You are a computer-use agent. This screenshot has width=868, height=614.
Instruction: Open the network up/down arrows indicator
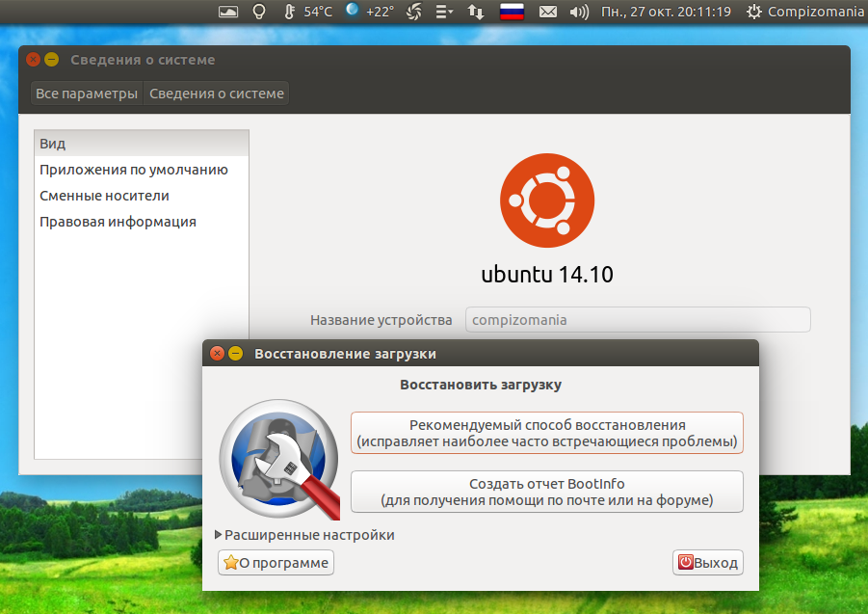point(476,12)
